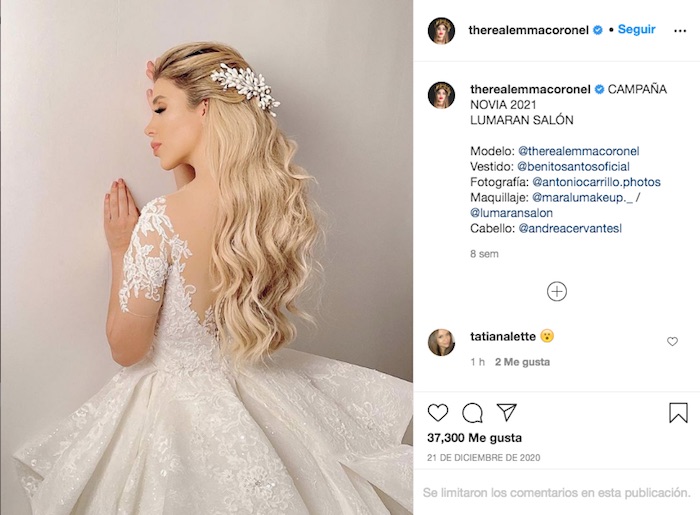
Task: Click the tatianalette username
Action: point(503,336)
